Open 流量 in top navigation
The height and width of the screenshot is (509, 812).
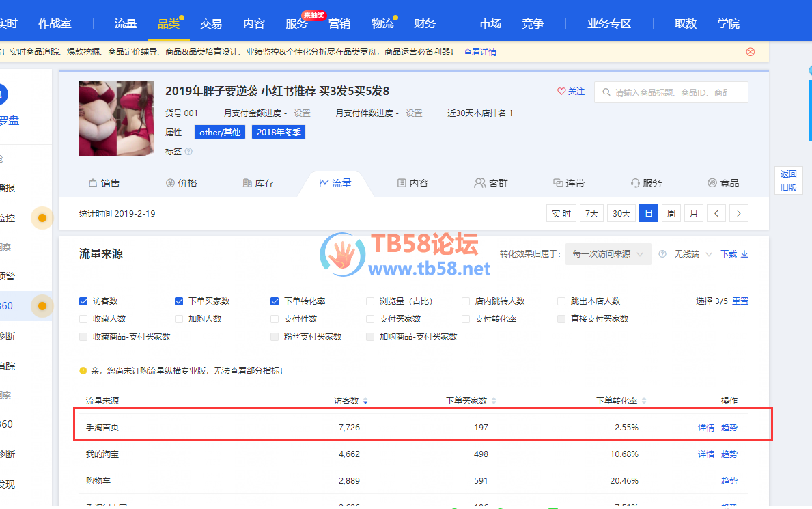tap(126, 23)
